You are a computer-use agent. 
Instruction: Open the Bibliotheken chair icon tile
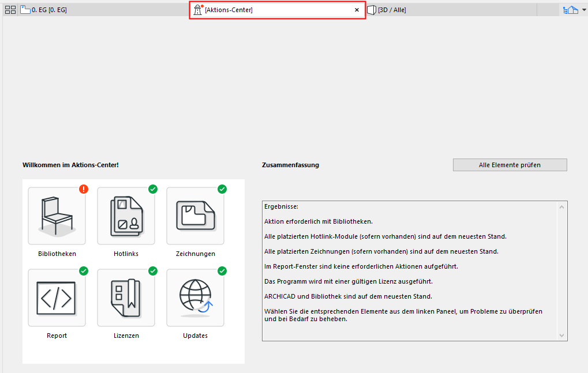(x=57, y=216)
